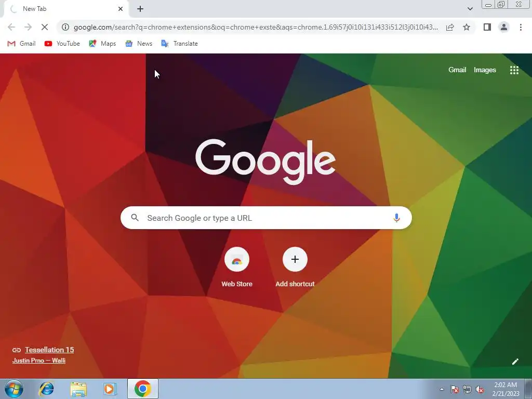
Task: Open the Web Store shortcut
Action: coord(237,268)
